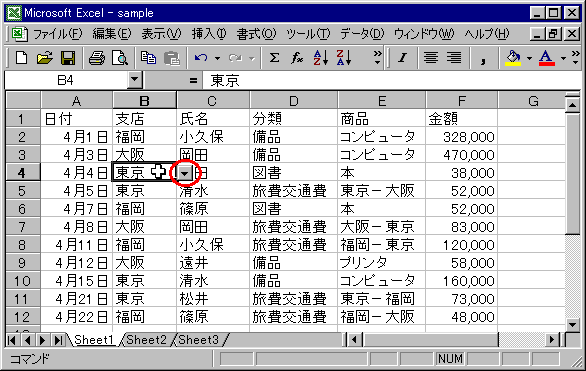586x371 pixels.
Task: Click the New workbook icon
Action: click(x=22, y=58)
